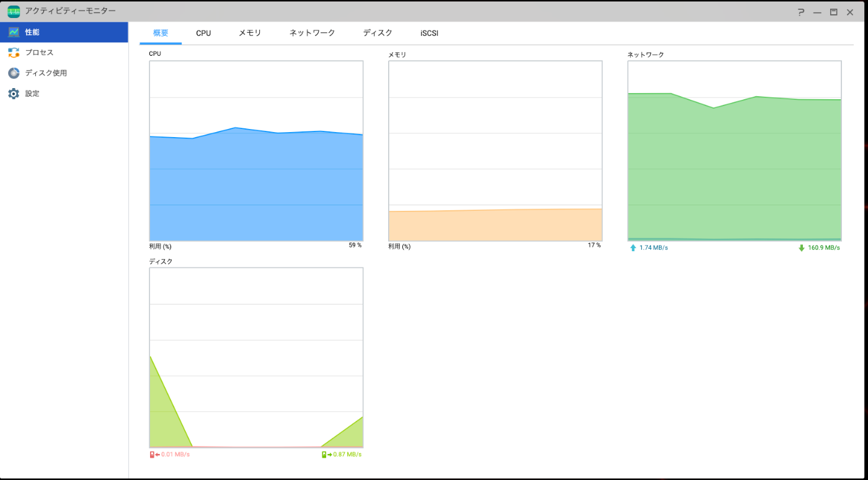Switch to the CPU tab
868x480 pixels.
(203, 33)
